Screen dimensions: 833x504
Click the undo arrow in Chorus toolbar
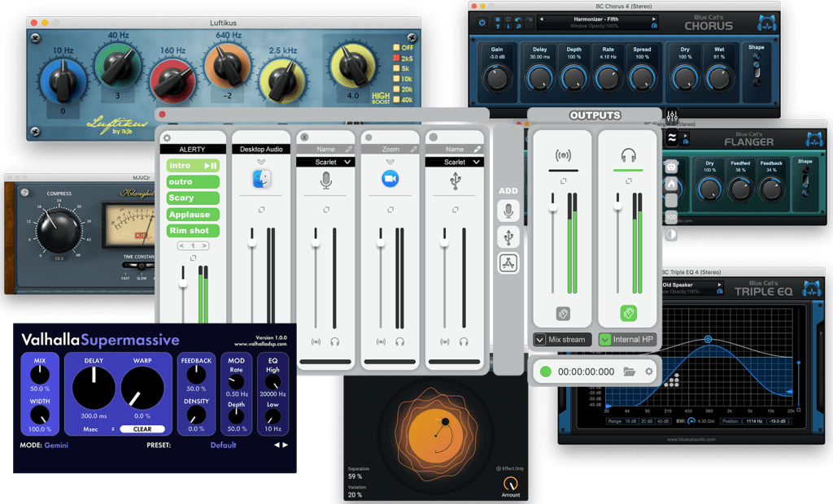click(x=518, y=20)
